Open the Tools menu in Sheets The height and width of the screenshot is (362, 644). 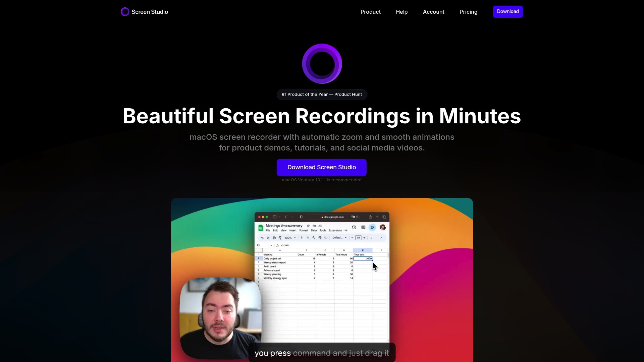click(x=323, y=231)
